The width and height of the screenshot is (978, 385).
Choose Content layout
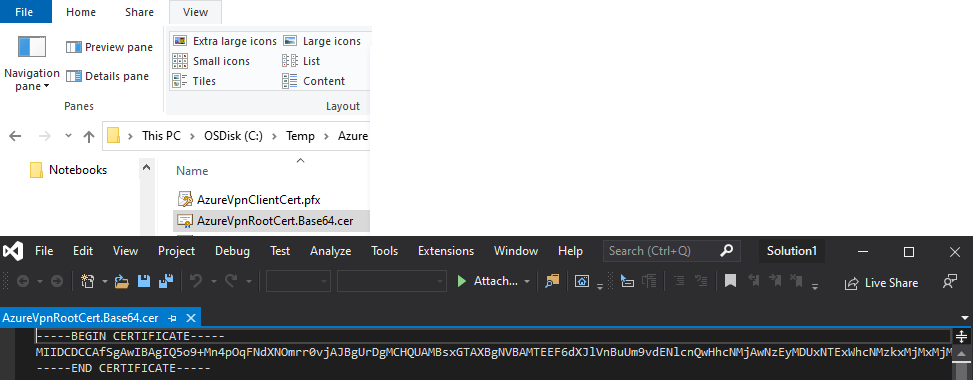point(314,81)
